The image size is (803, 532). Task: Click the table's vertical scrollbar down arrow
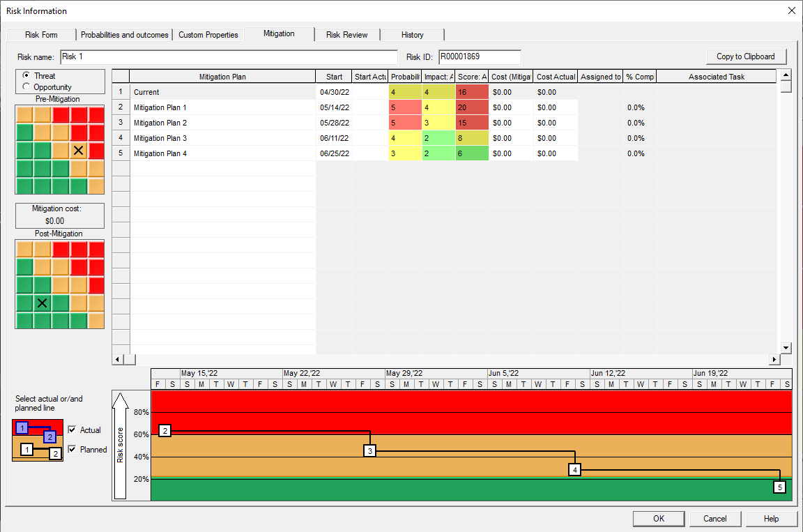[x=786, y=348]
